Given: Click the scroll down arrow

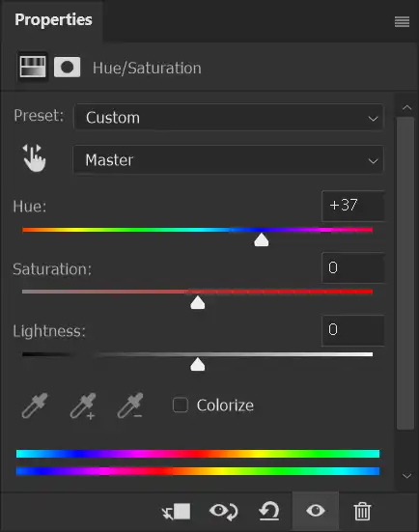Looking at the screenshot, I should [406, 476].
